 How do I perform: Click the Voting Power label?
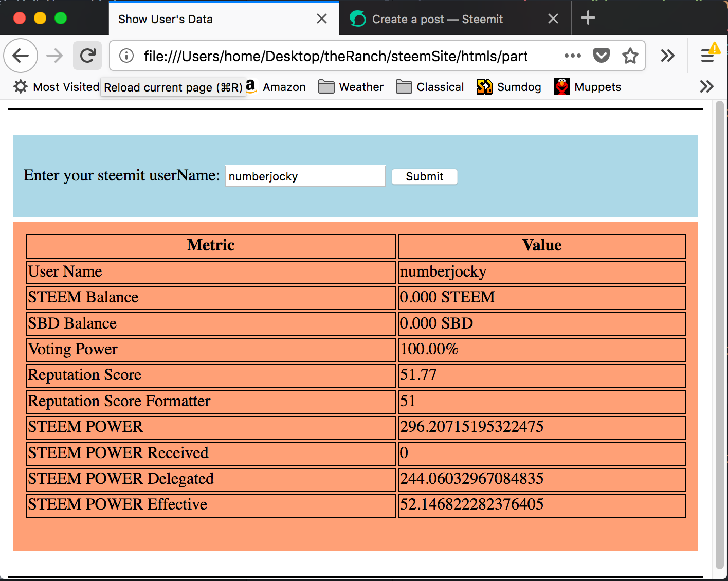click(73, 349)
